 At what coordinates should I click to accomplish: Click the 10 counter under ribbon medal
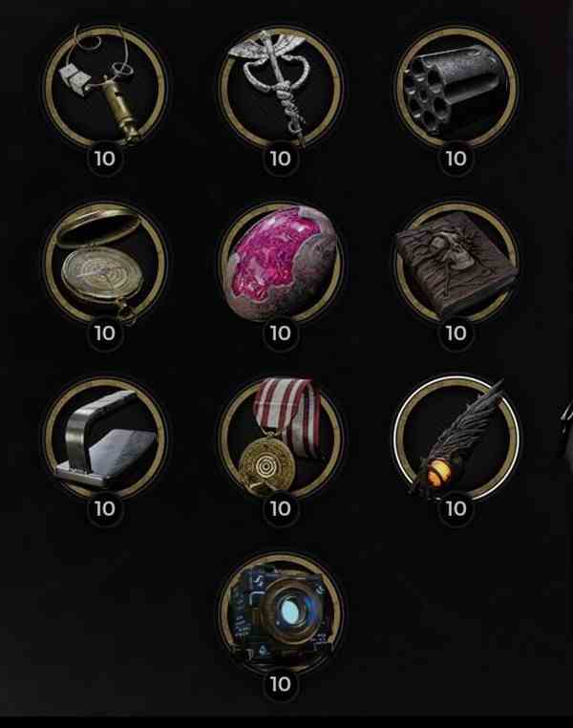tap(280, 509)
